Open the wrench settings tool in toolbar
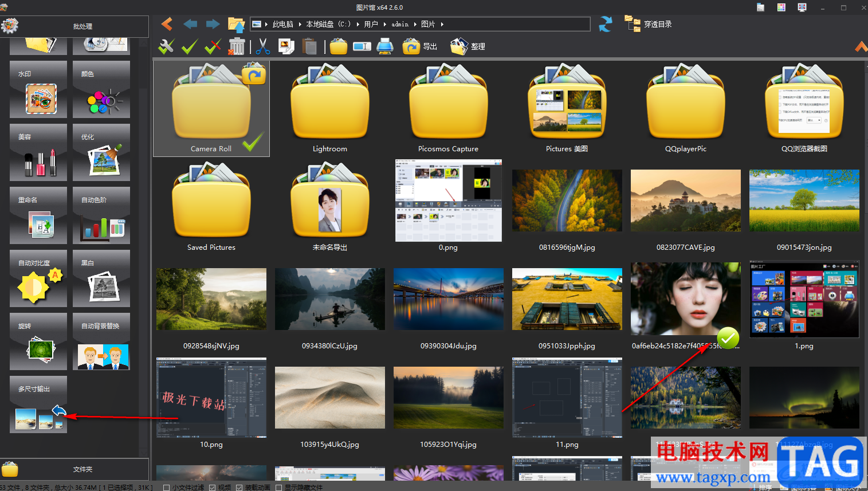 [166, 46]
